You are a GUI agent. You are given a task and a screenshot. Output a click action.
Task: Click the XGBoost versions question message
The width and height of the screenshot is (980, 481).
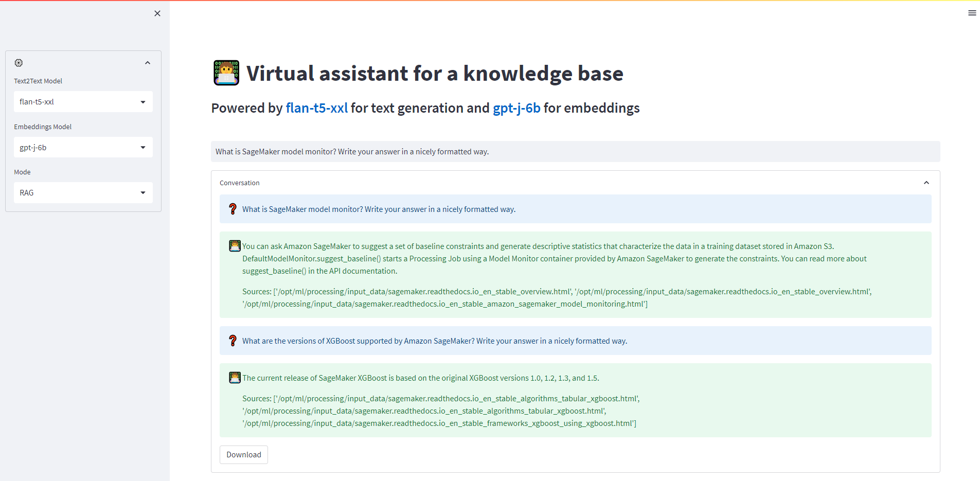pos(575,341)
